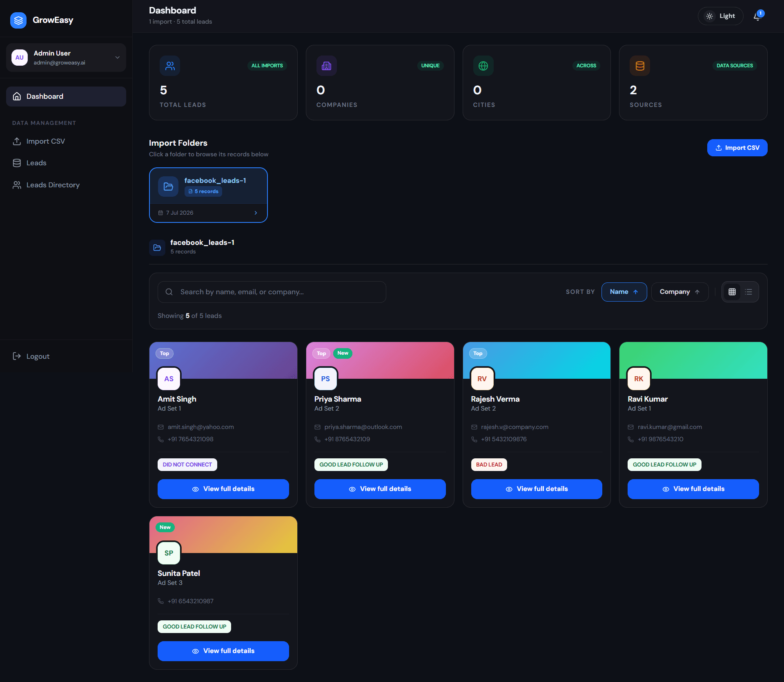The height and width of the screenshot is (682, 784).
Task: Open Leads Directory in sidebar
Action: (66, 185)
